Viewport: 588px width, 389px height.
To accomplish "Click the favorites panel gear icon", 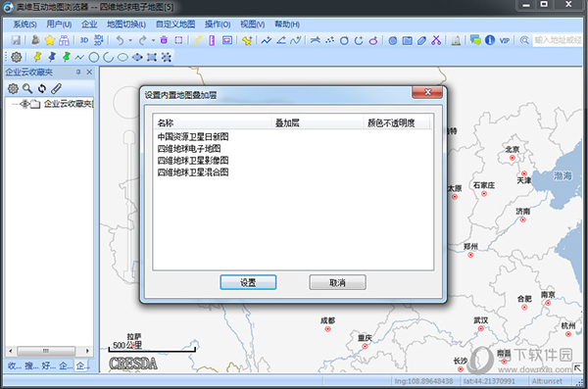I will [x=13, y=88].
